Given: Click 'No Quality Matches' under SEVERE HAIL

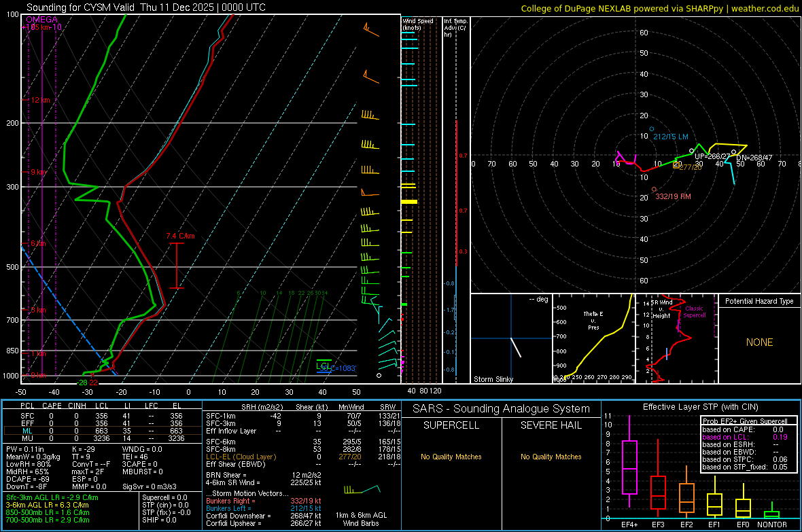Looking at the screenshot, I should [551, 457].
